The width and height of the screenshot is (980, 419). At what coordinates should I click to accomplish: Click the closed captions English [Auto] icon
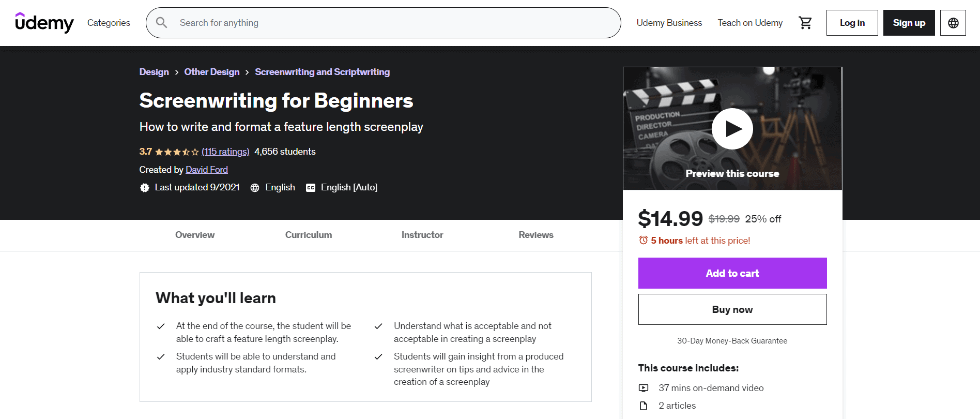tap(310, 187)
